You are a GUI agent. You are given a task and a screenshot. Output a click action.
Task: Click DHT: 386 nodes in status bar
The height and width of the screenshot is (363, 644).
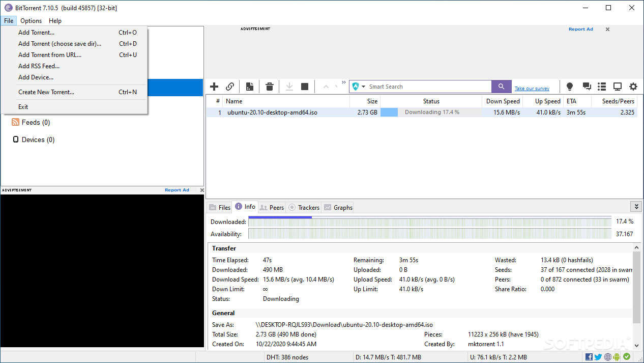pos(287,357)
